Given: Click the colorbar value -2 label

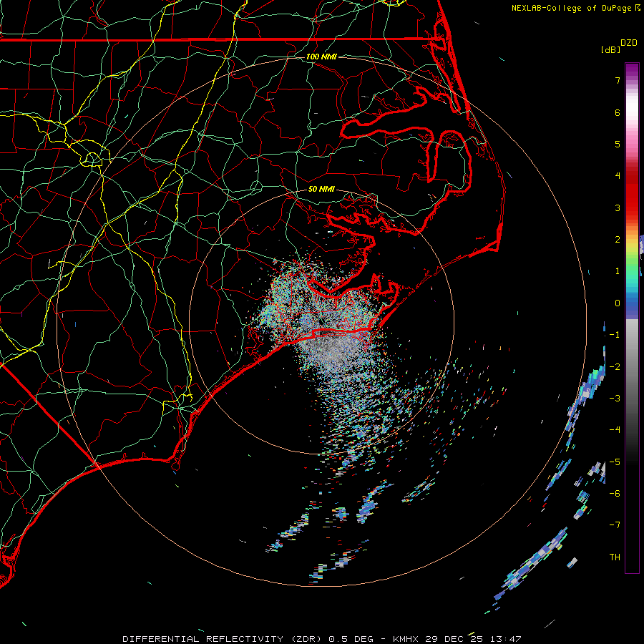Looking at the screenshot, I should click(x=615, y=367).
